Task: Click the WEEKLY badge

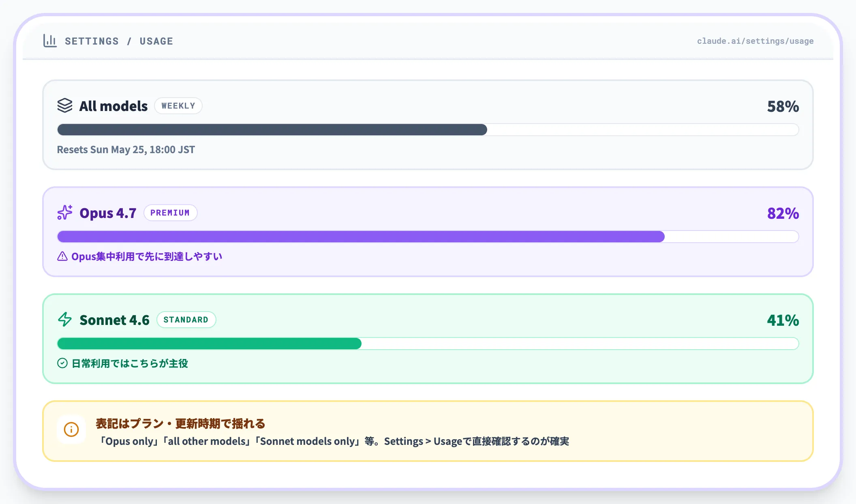Action: point(178,106)
